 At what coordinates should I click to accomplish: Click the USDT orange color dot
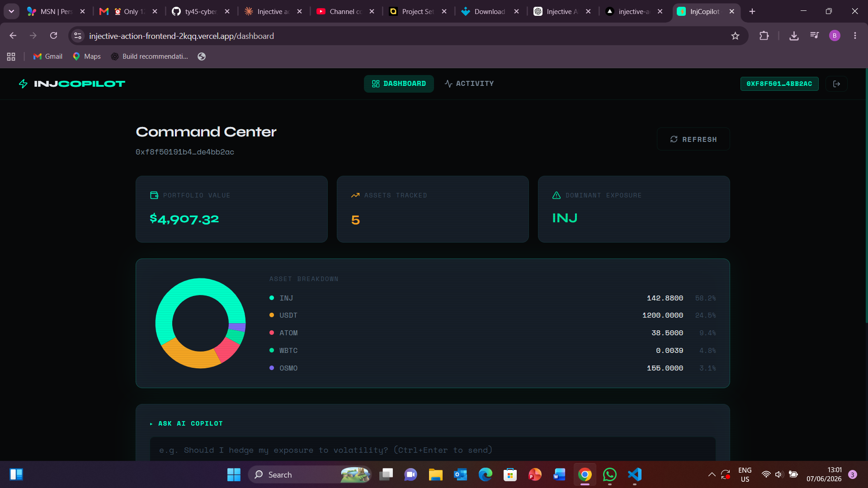click(x=272, y=315)
